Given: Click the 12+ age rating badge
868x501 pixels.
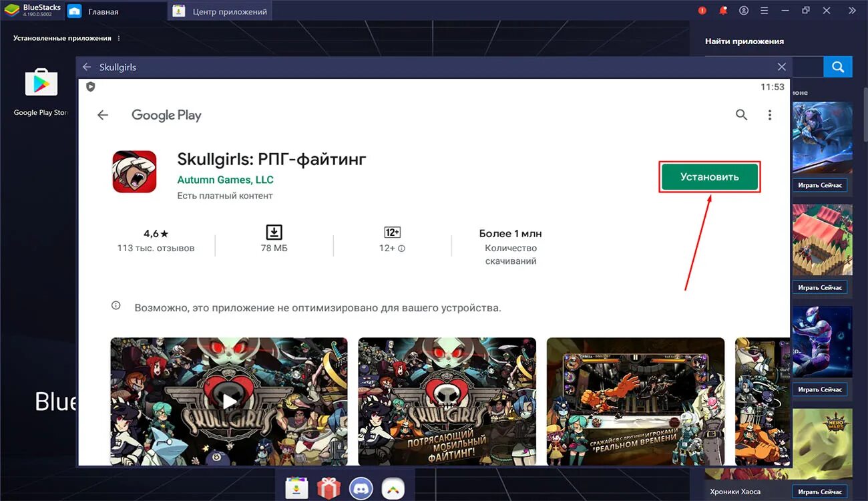Looking at the screenshot, I should click(x=393, y=232).
